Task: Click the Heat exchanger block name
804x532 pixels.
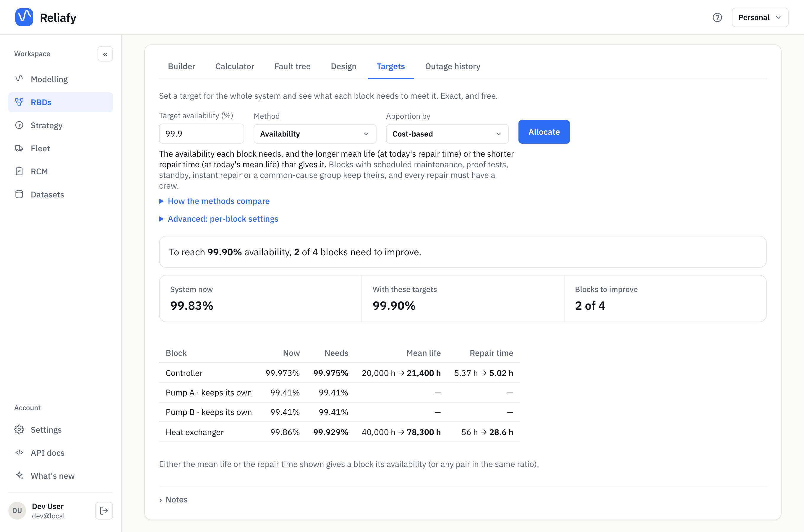Action: 194,432
